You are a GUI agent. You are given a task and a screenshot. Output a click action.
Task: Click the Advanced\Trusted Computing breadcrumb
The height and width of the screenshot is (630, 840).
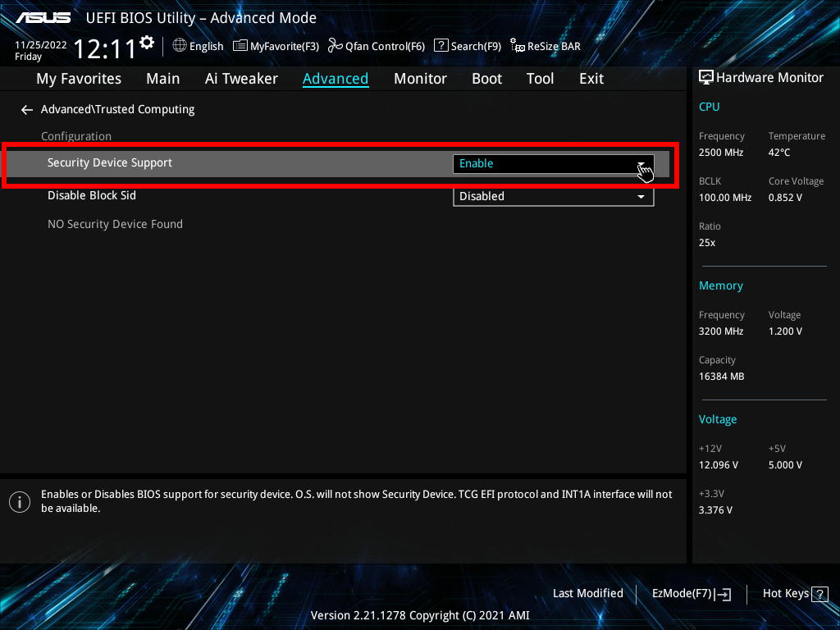[117, 109]
